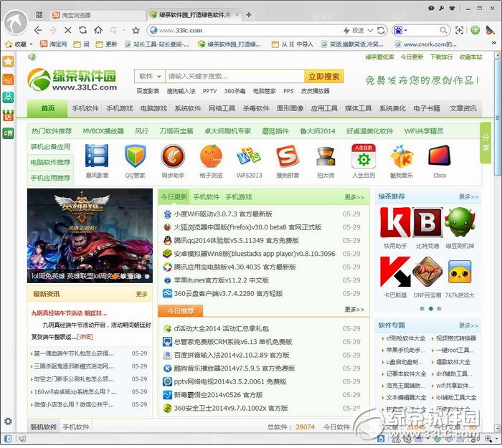Viewport: 502px width, 448px height.
Task: Open the WPS2013 software icon
Action: point(249,161)
